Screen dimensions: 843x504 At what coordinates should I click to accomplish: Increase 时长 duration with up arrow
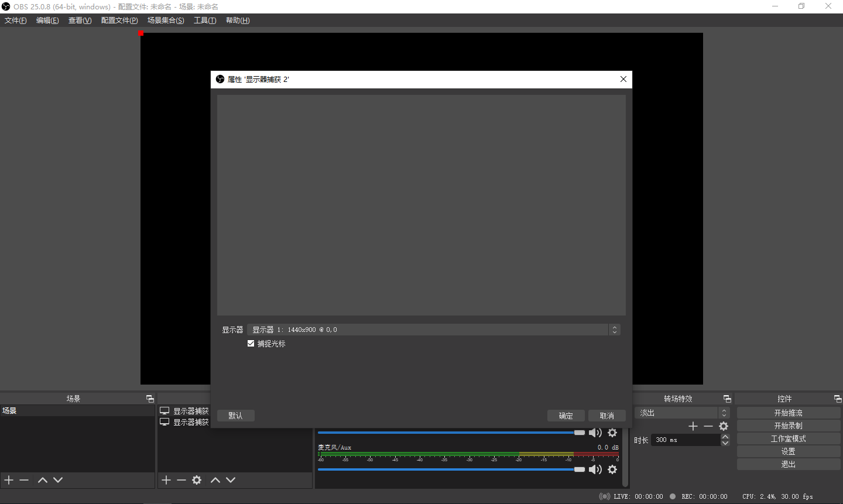click(x=725, y=437)
